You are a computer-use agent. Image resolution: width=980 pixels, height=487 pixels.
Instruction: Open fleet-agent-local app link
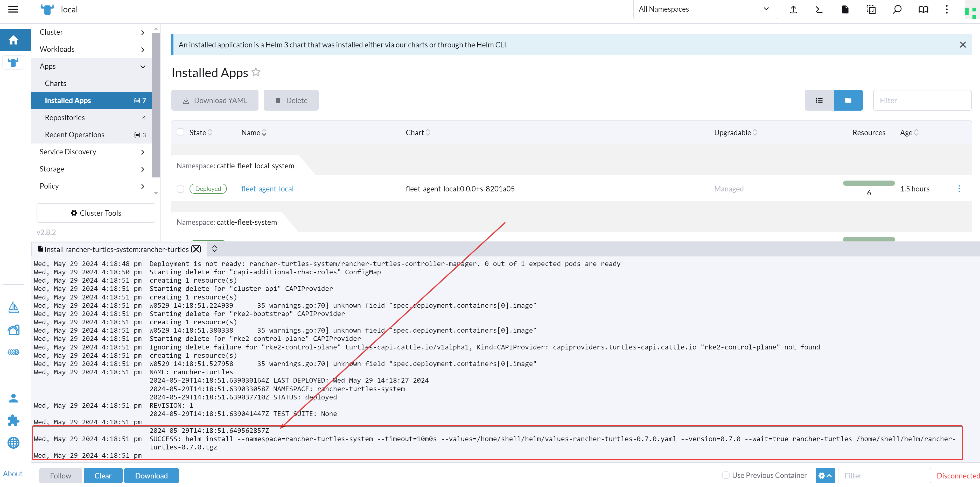[268, 189]
